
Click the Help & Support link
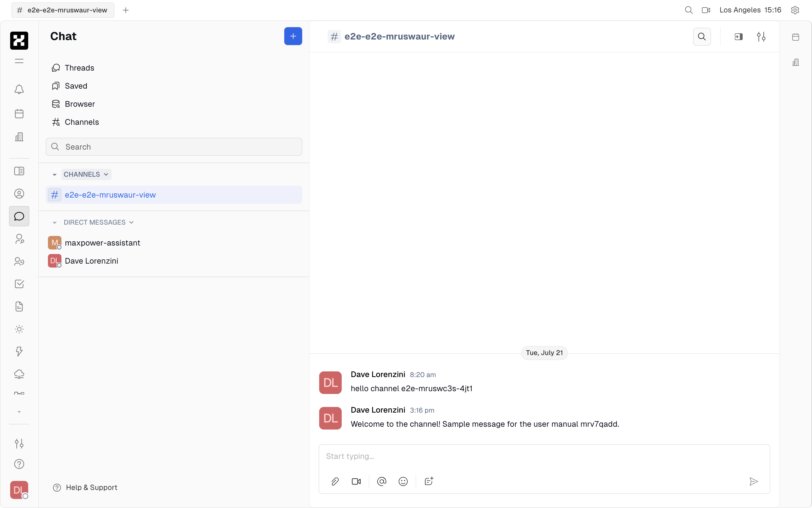click(x=85, y=487)
